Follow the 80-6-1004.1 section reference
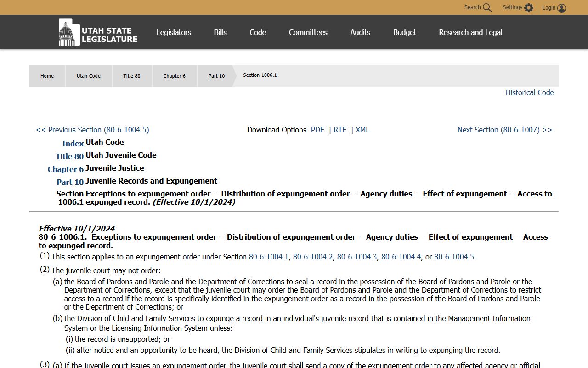Viewport: 588px width, 368px height. pyautogui.click(x=269, y=257)
